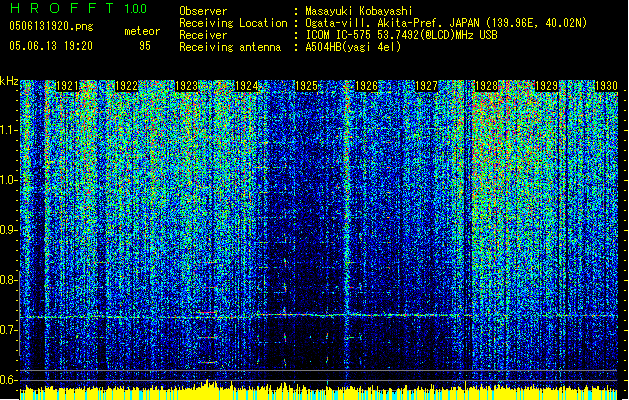Select observer name Masayuki Kobayashi
The width and height of the screenshot is (629, 400).
[x=359, y=11]
